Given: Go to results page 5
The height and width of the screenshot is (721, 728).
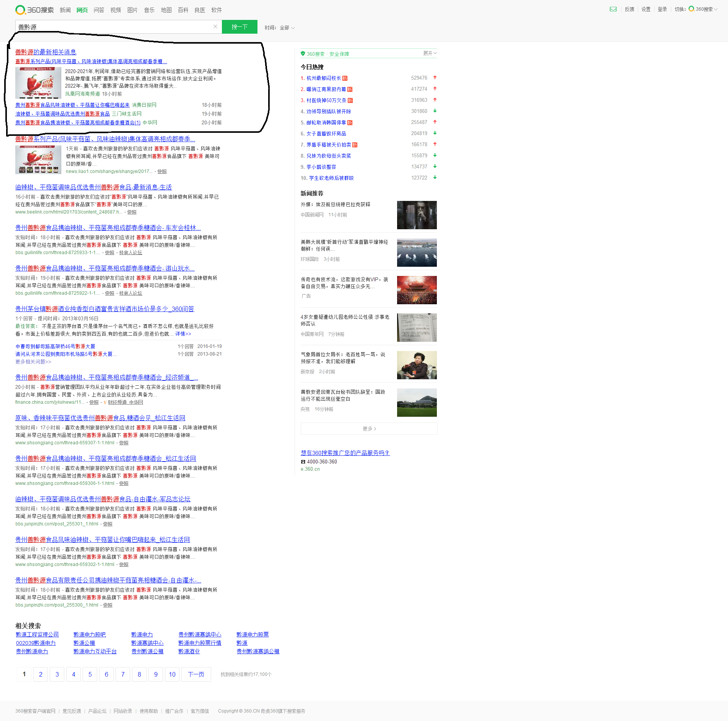Looking at the screenshot, I should (90, 674).
